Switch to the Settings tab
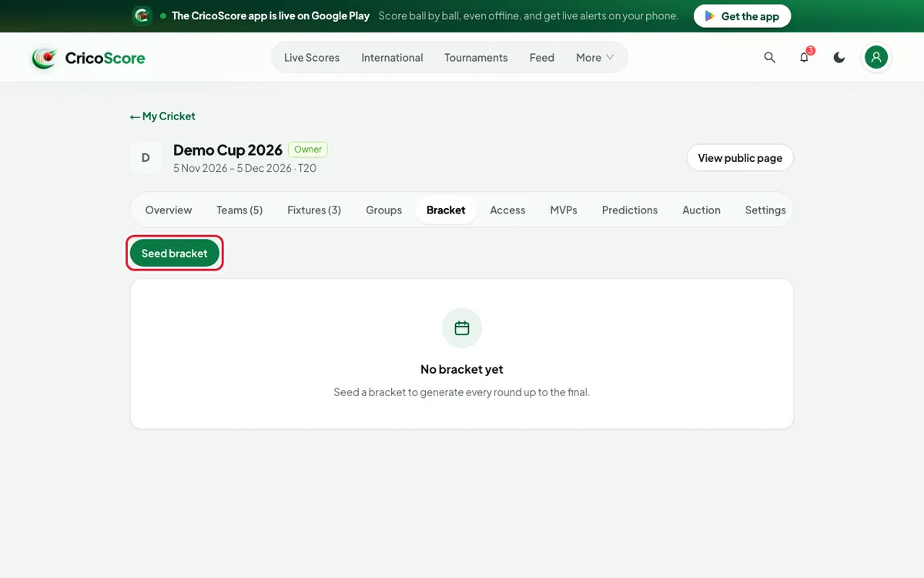 (765, 210)
